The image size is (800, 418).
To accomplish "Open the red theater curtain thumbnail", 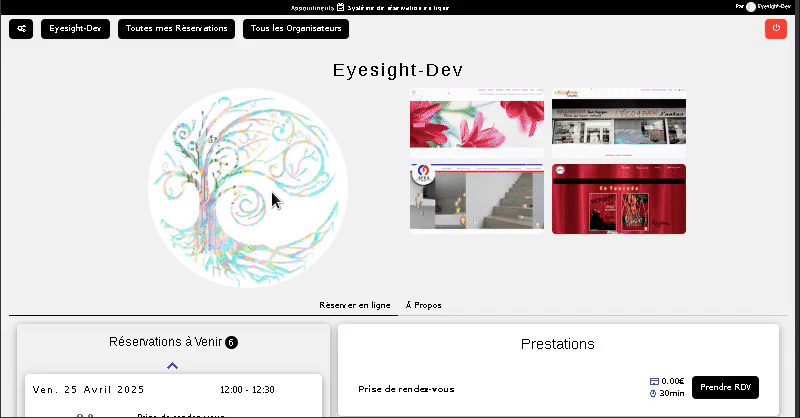I will tap(619, 199).
